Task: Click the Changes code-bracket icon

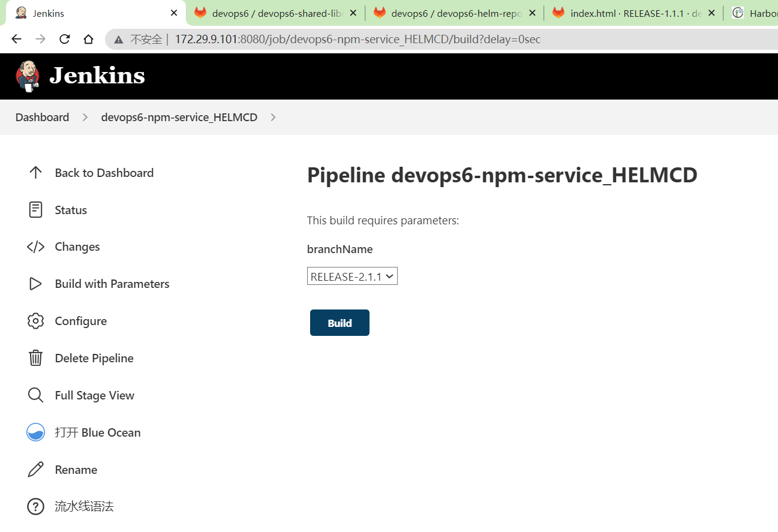Action: pyautogui.click(x=35, y=247)
